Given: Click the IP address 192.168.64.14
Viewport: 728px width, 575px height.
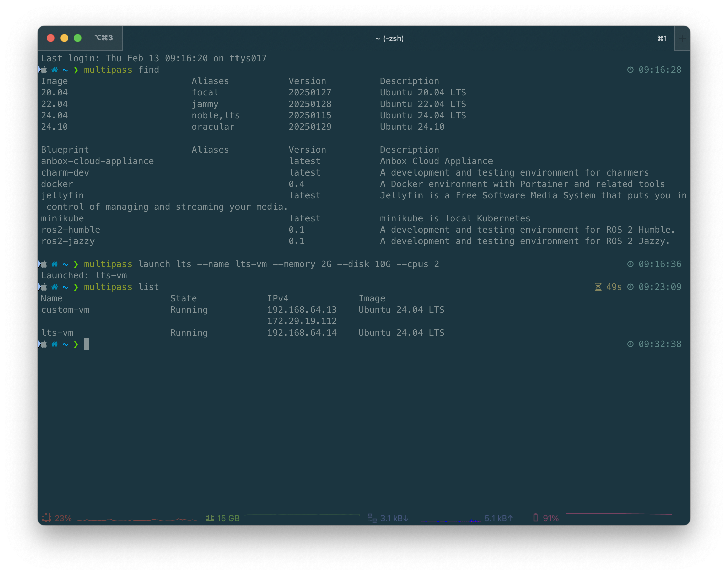Looking at the screenshot, I should pyautogui.click(x=302, y=333).
